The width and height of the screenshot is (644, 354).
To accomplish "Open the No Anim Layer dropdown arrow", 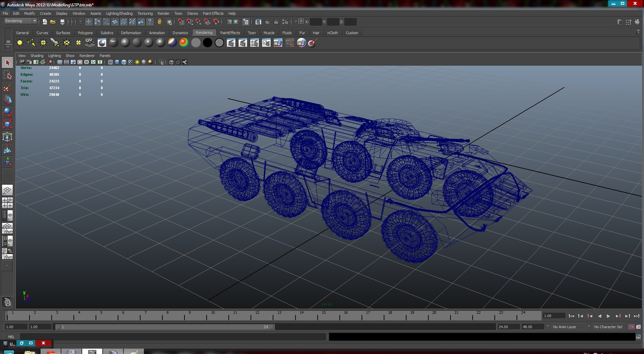I will [x=548, y=327].
